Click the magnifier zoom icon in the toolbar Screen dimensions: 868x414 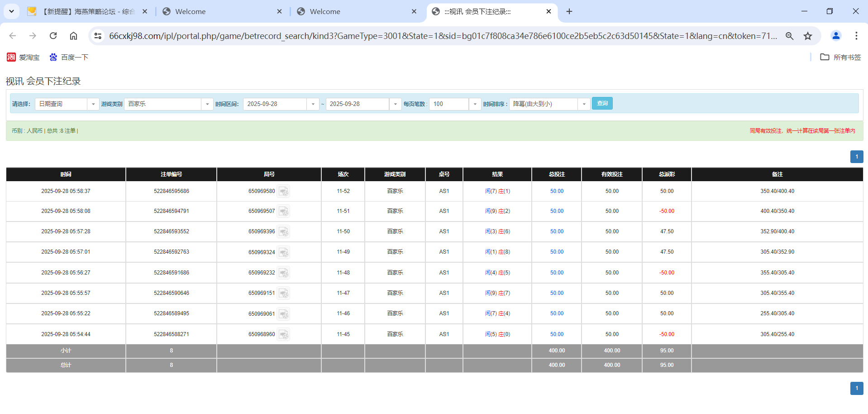click(x=789, y=36)
